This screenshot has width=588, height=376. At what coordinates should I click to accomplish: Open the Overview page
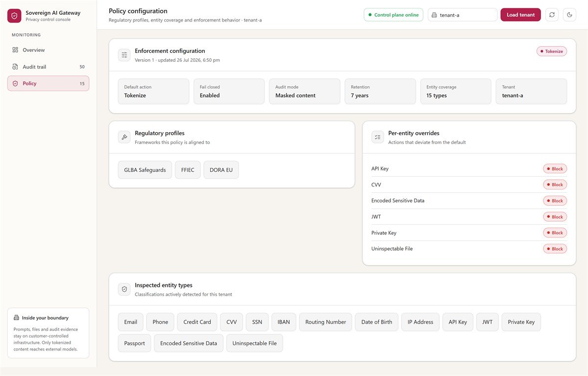click(x=48, y=50)
